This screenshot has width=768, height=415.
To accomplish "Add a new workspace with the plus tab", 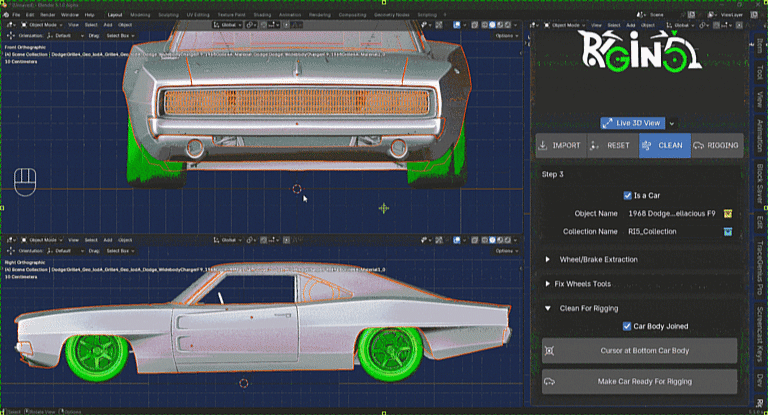I will 445,15.
